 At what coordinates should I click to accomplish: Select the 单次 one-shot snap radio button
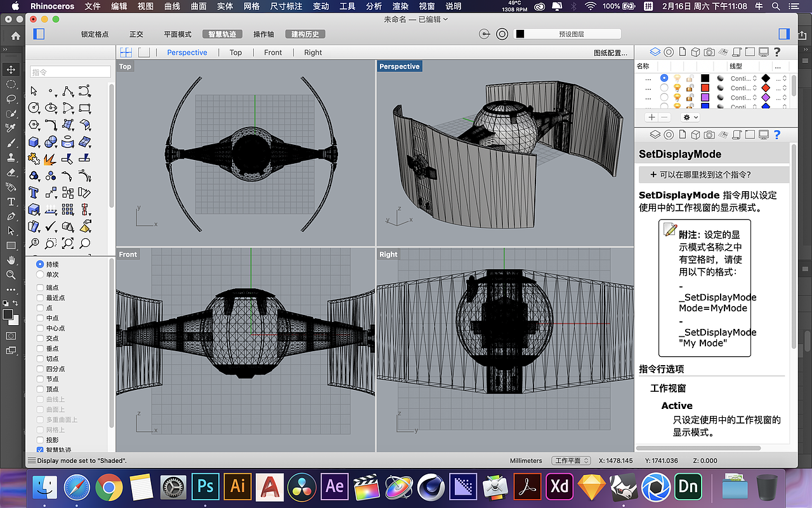[x=41, y=274]
